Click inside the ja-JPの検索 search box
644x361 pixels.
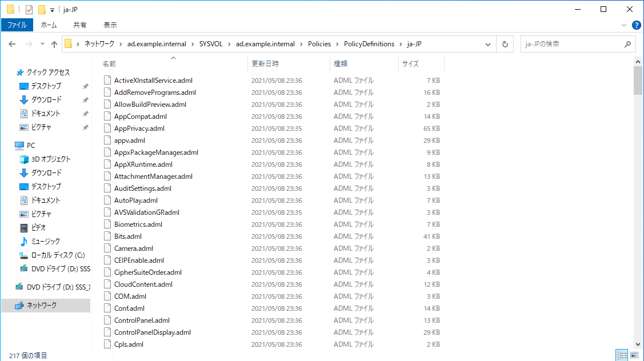coord(566,43)
